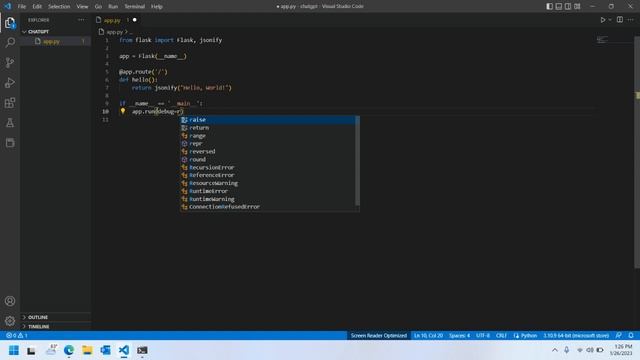
Task: Toggle the primary sidebar layout icon
Action: click(549, 7)
